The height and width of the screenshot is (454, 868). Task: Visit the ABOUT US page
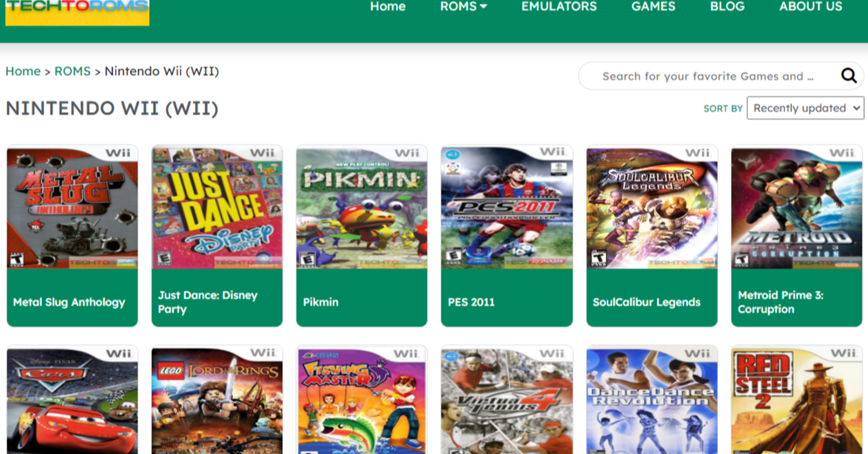point(810,7)
